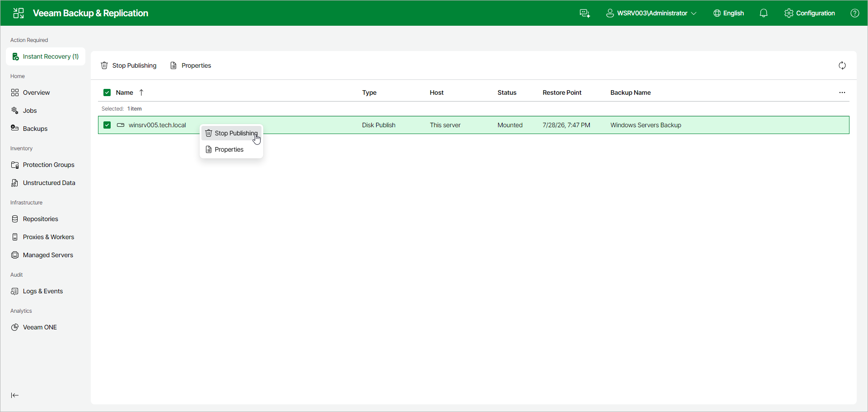The width and height of the screenshot is (868, 412).
Task: Click the This server host cell
Action: tap(445, 125)
